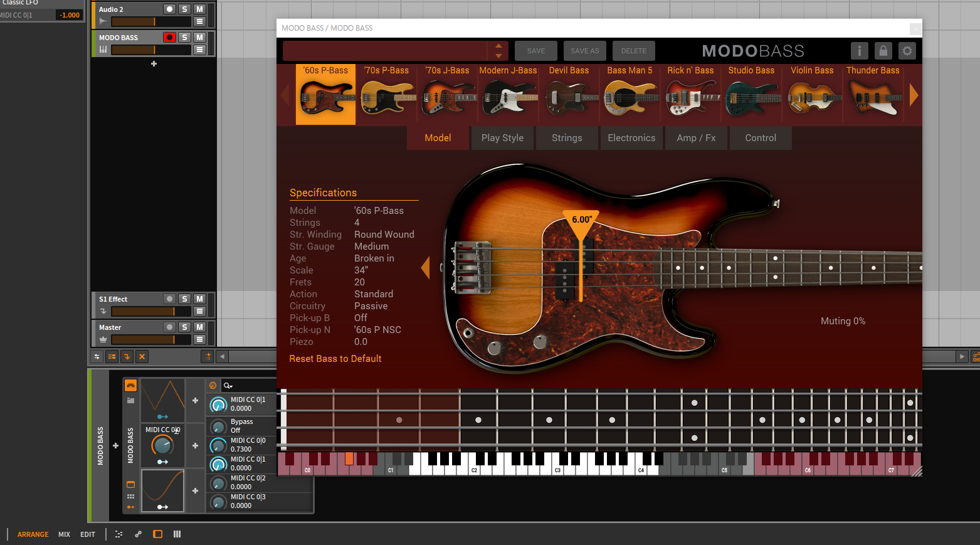Screen dimensions: 980x545
Task: Pick the Violin Bass model
Action: [812, 94]
